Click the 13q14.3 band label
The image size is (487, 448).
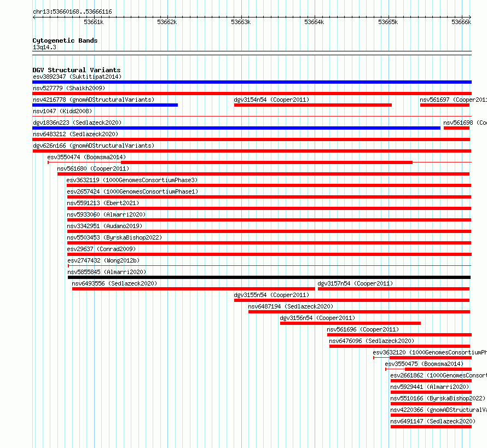coord(44,47)
